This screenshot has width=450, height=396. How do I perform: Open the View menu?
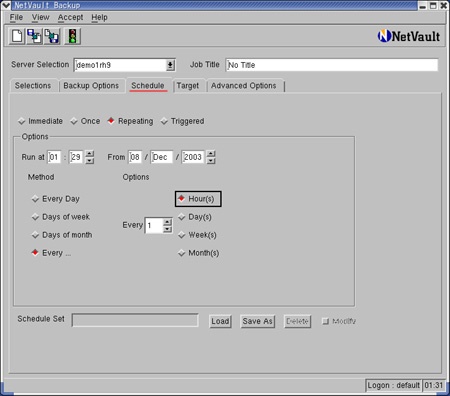tap(41, 17)
